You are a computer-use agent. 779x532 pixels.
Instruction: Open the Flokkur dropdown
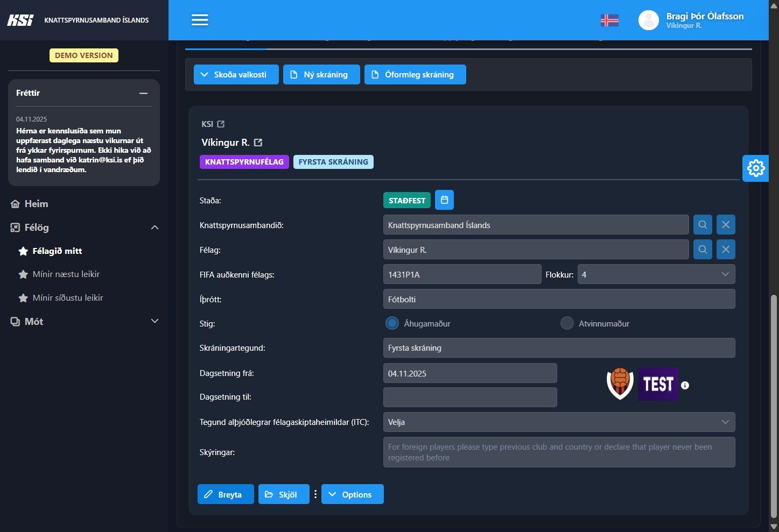pyautogui.click(x=656, y=274)
